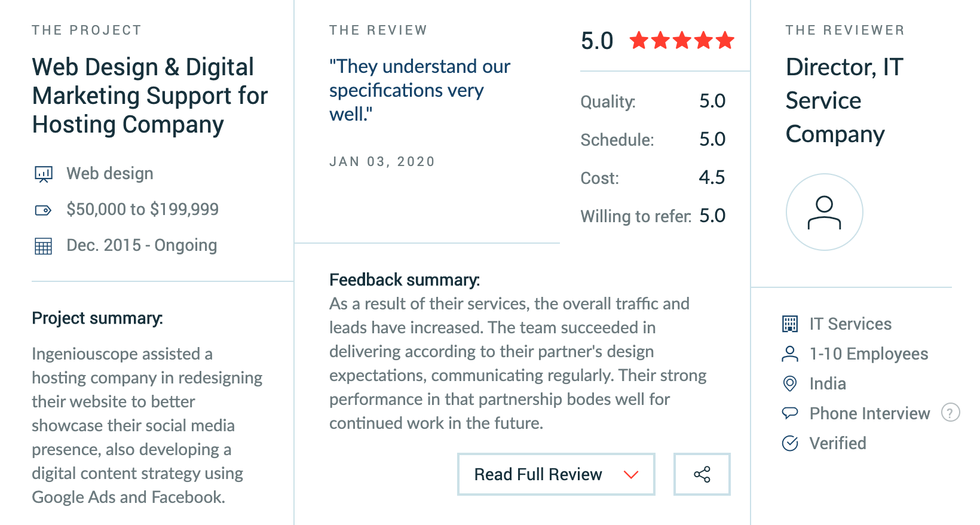
Task: Click the India location pin icon
Action: coord(790,383)
